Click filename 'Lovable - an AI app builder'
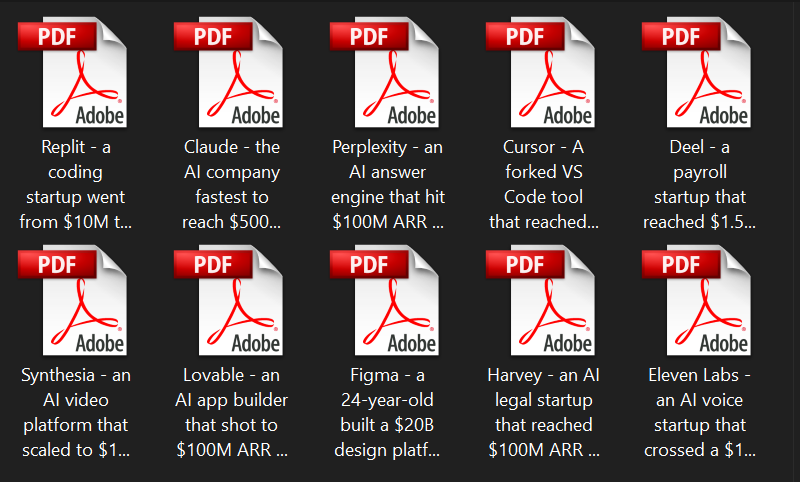Viewport: 800px width, 482px height. coord(232,413)
